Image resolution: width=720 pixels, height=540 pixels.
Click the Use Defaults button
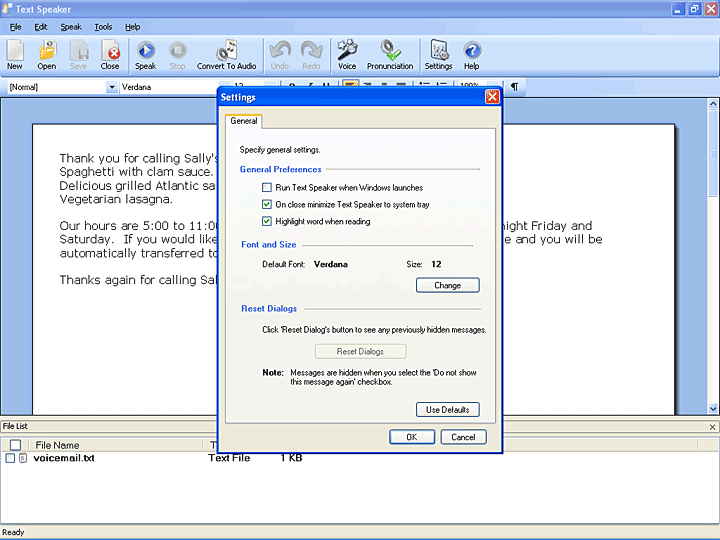(x=448, y=410)
